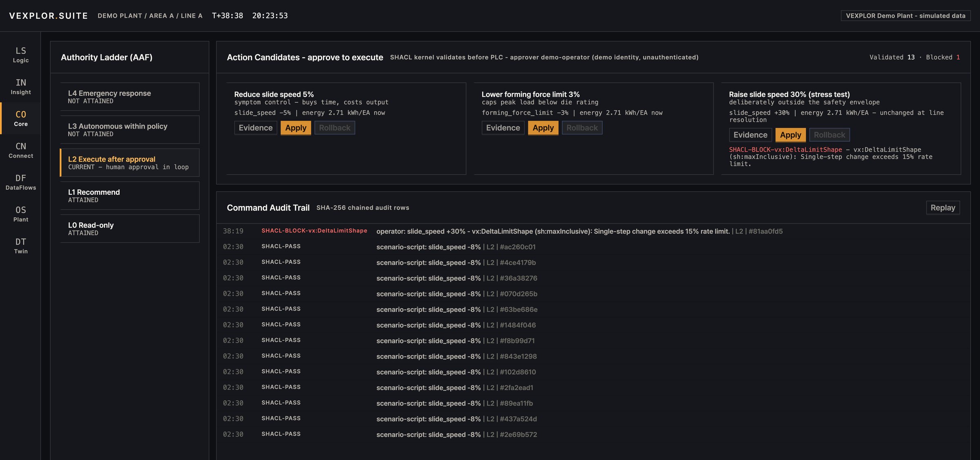Open the CN Connect sidebar module

coord(20,150)
